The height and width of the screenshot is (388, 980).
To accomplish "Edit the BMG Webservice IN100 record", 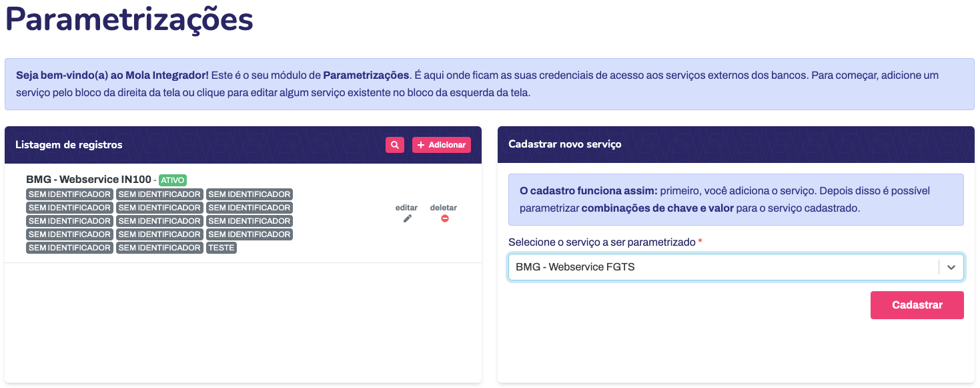I will (407, 218).
